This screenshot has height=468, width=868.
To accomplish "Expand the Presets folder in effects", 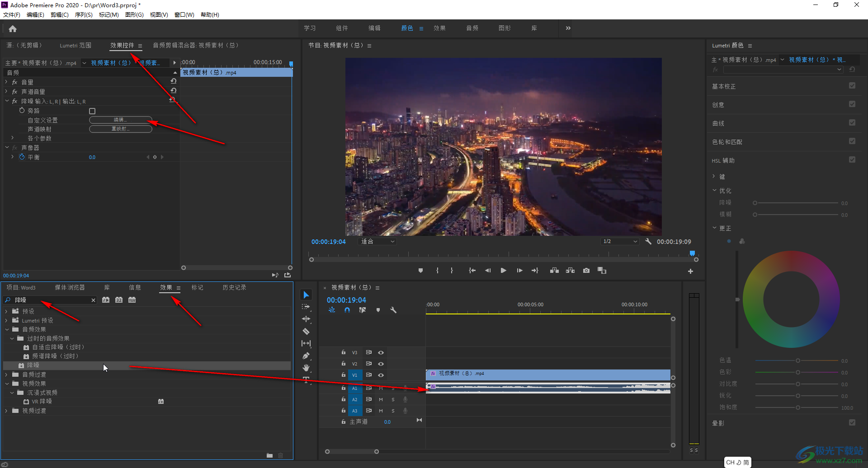I will point(6,311).
